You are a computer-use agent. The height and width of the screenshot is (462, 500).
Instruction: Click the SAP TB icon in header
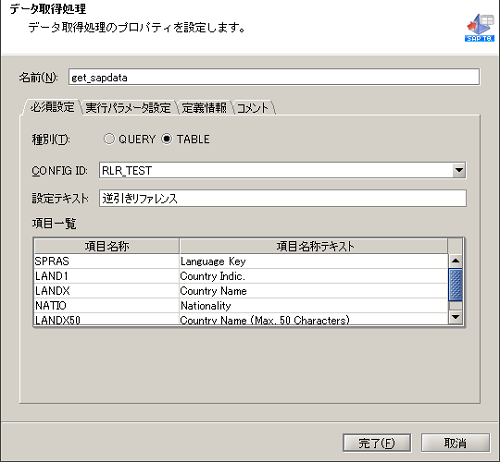(480, 28)
